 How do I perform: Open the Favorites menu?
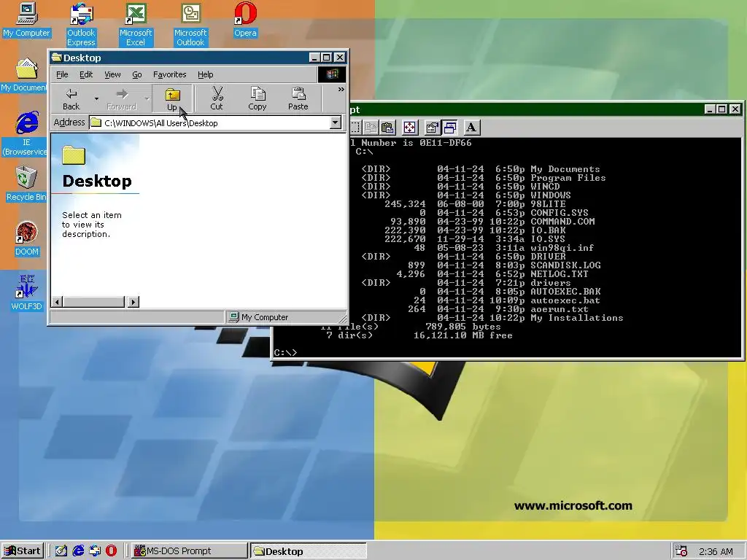click(x=169, y=74)
